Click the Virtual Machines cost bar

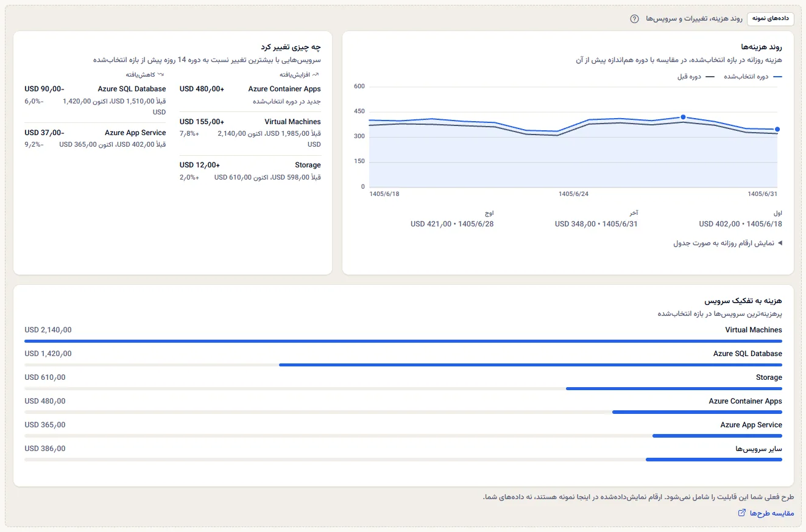[403, 341]
